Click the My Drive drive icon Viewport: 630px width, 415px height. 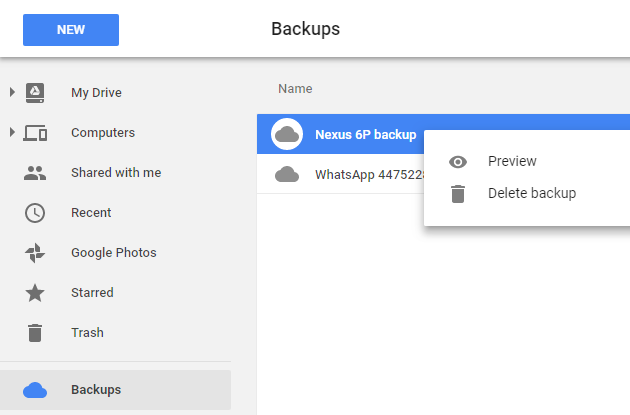tap(35, 93)
